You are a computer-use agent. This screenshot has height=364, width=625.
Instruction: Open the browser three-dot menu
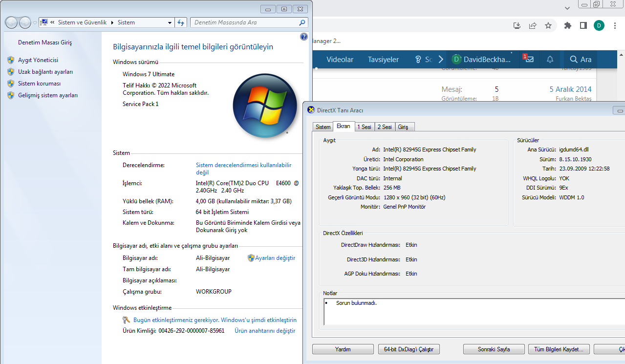[615, 25]
